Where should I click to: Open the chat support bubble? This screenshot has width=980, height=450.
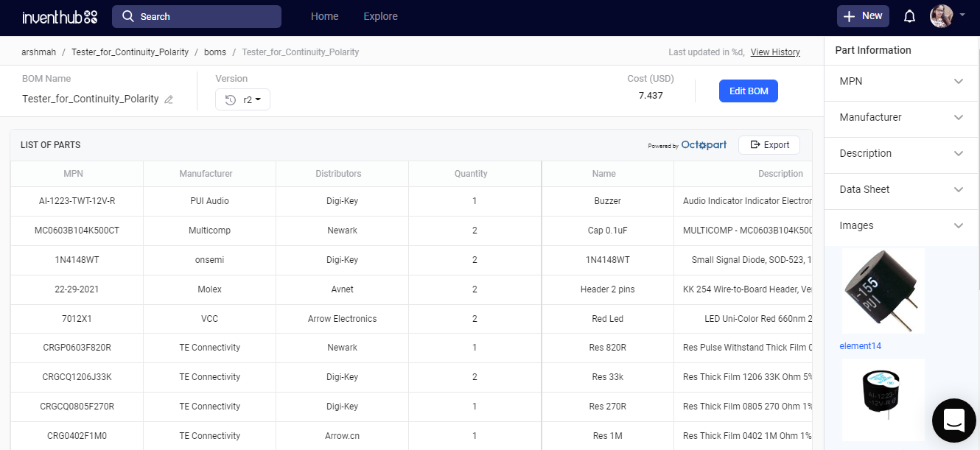953,420
